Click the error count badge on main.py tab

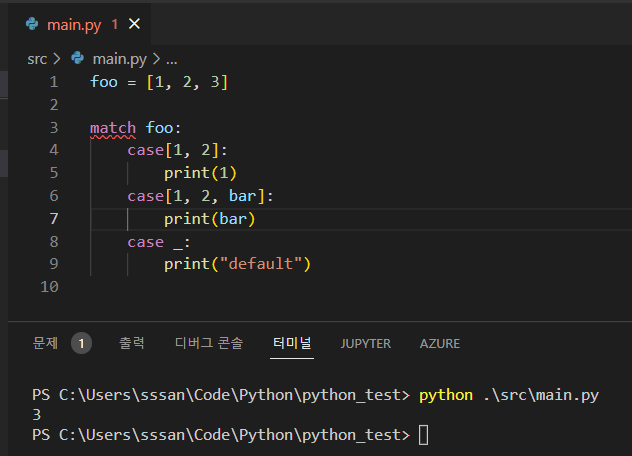(115, 23)
